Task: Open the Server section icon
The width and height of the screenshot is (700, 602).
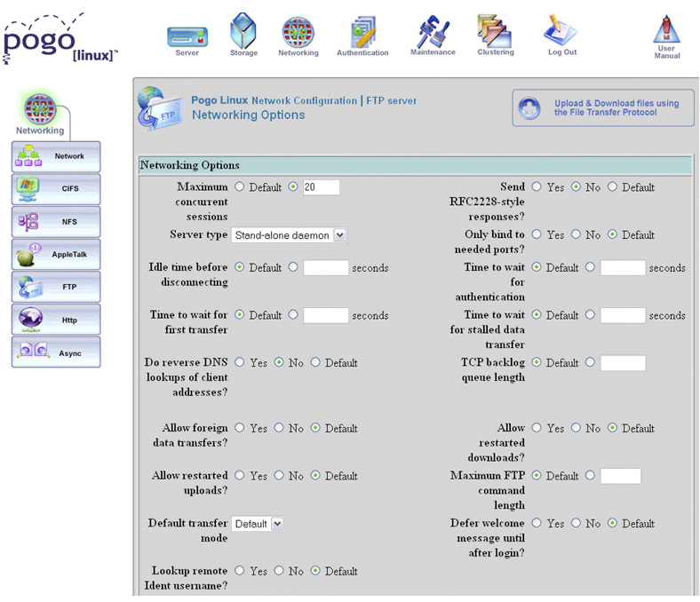Action: [x=187, y=37]
